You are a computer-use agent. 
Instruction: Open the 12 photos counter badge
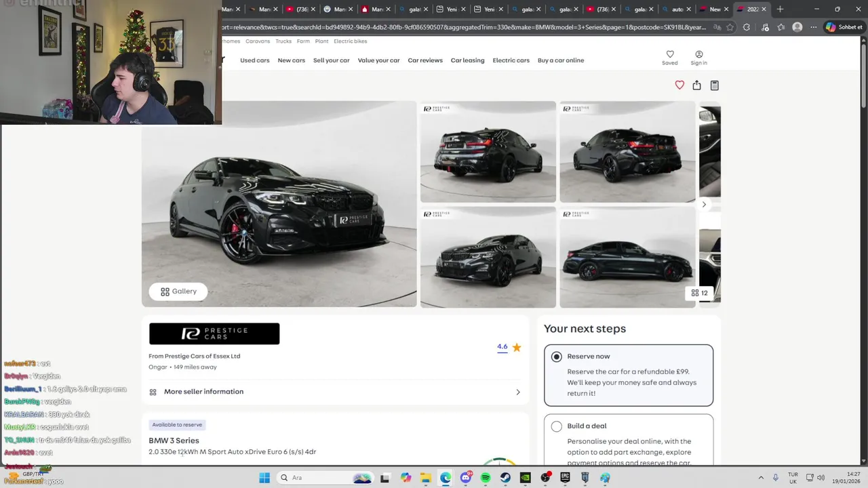699,293
